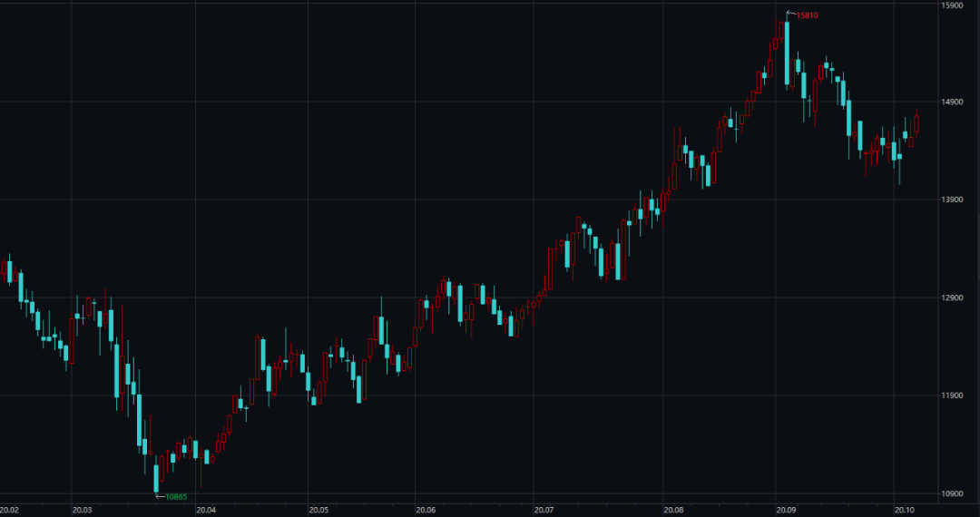980x517 pixels.
Task: Select the 20.07 time axis label
Action: pos(544,510)
